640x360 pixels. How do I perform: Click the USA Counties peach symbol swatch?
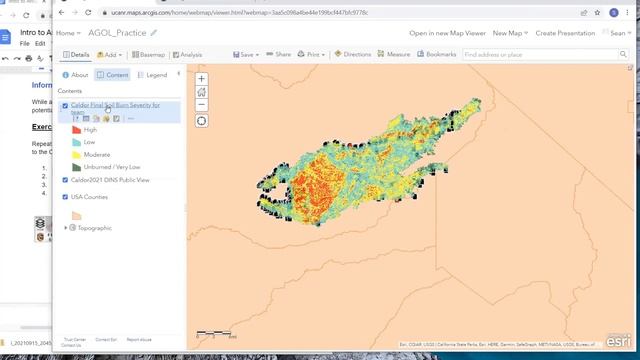[76, 216]
